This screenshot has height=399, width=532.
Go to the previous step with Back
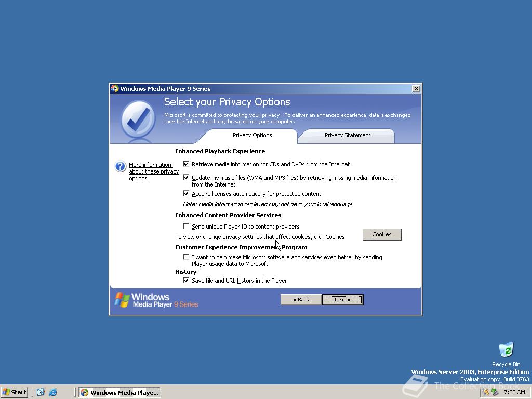pyautogui.click(x=301, y=300)
